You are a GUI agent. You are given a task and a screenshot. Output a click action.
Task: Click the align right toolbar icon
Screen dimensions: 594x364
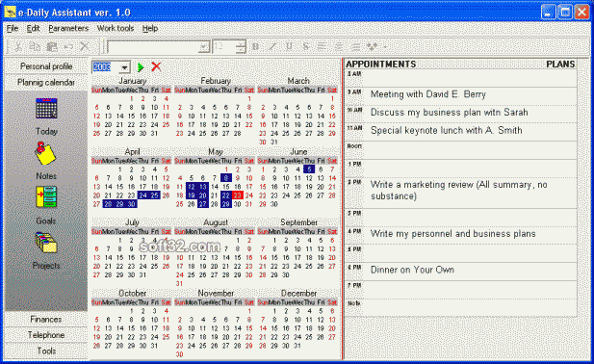tap(355, 46)
